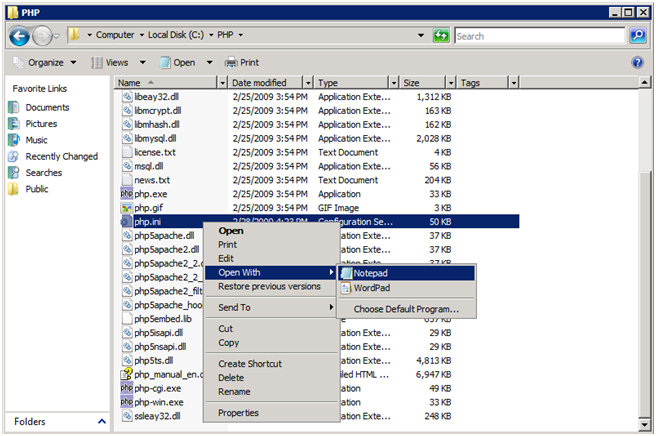656x436 pixels.
Task: Open the Date modified column filter dropdown
Action: click(308, 83)
